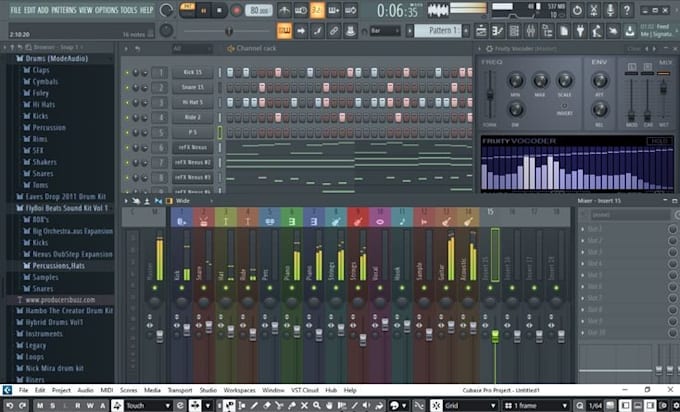The height and width of the screenshot is (412, 680).
Task: Open the FL Studio FILE menu
Action: tap(15, 10)
